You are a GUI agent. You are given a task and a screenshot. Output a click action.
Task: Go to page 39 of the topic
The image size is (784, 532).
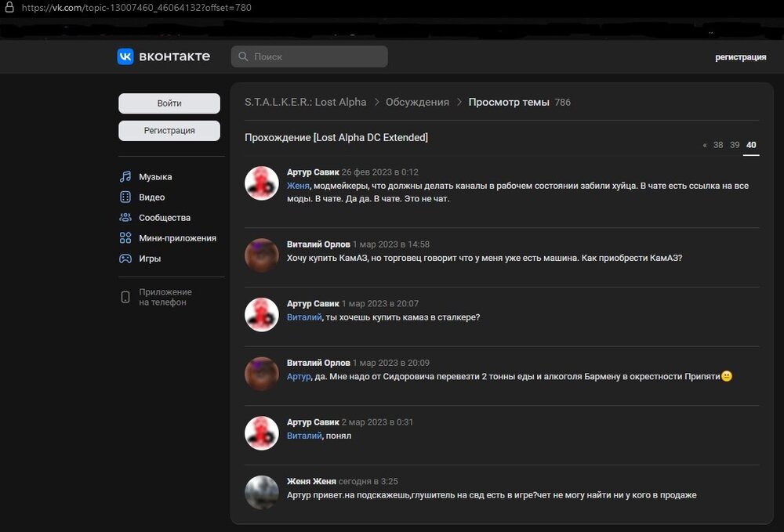(735, 145)
